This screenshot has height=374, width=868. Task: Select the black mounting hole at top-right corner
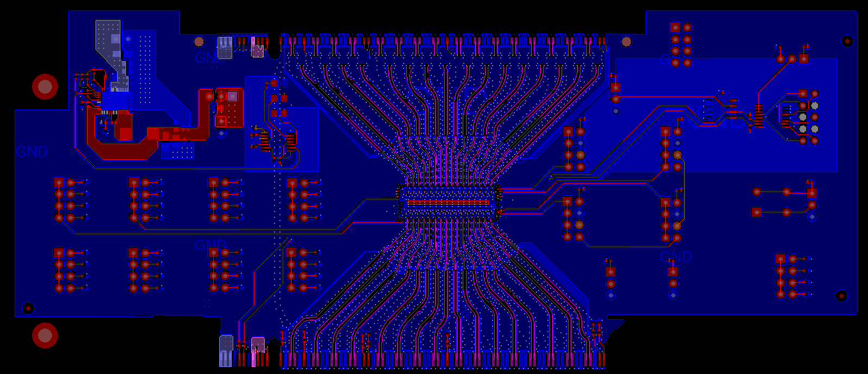coord(847,41)
